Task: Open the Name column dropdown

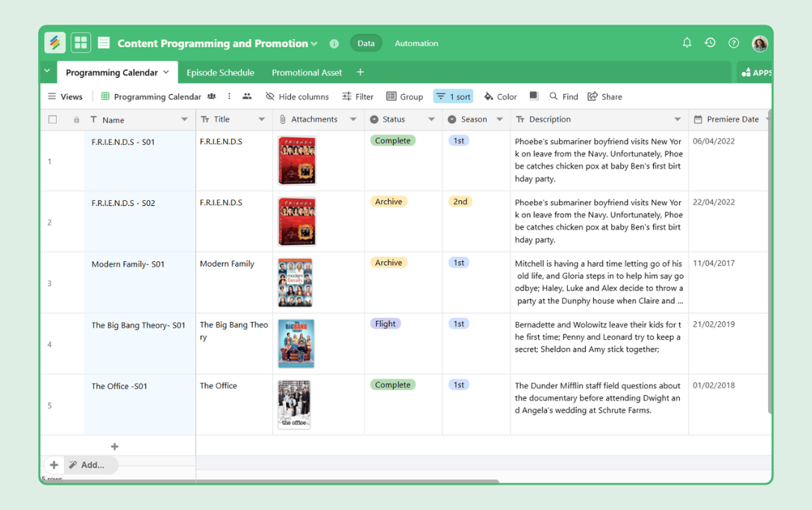Action: [184, 119]
